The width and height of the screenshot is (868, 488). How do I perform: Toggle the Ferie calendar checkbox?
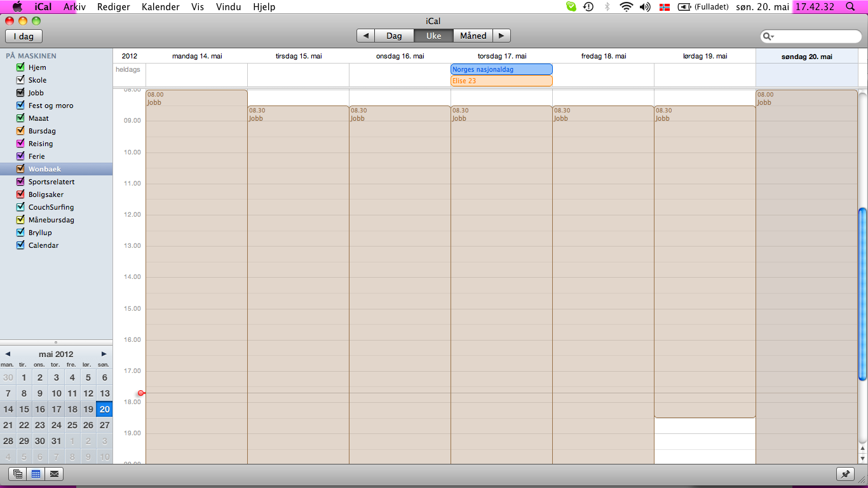click(x=20, y=156)
